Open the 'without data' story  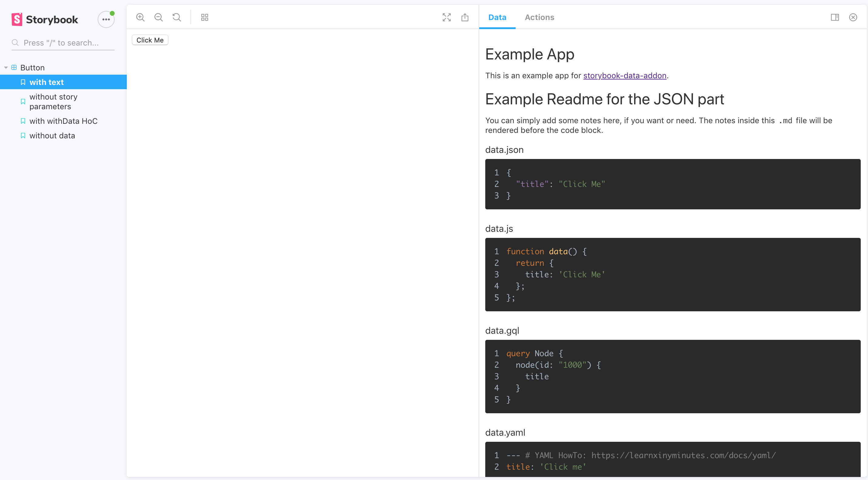[x=52, y=136]
